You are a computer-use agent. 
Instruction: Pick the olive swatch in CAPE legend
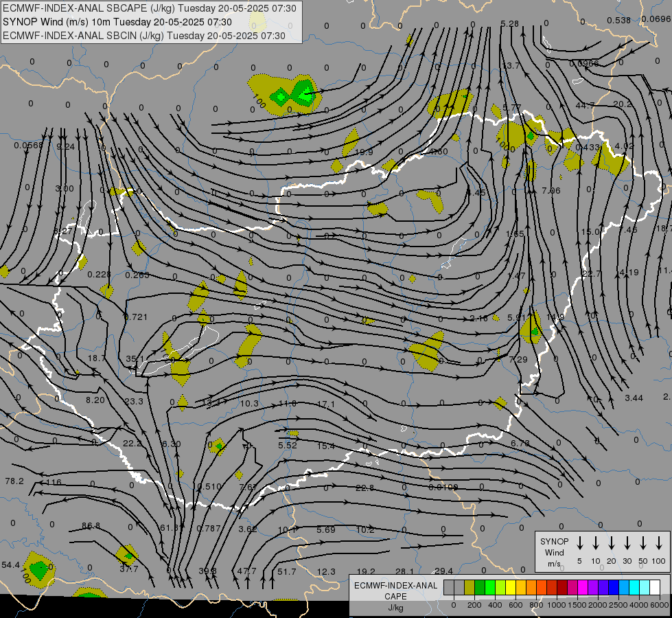(x=470, y=588)
